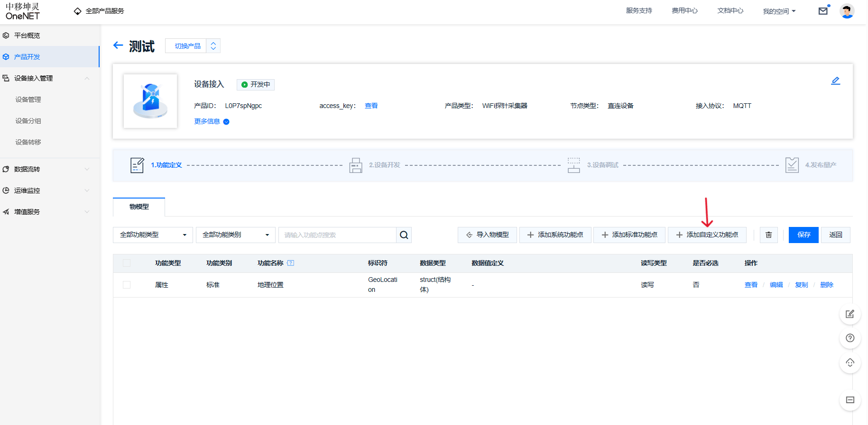The width and height of the screenshot is (868, 425).
Task: Open the user avatar menu
Action: tap(847, 11)
